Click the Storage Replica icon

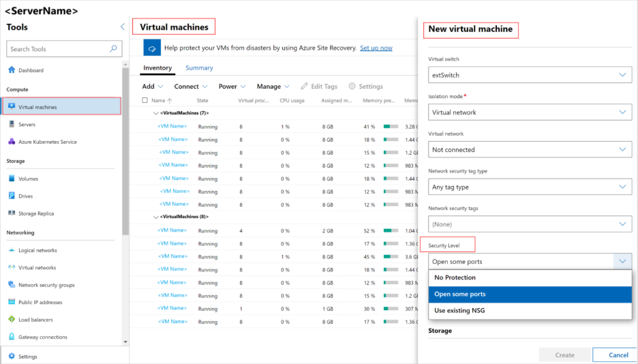tap(12, 213)
